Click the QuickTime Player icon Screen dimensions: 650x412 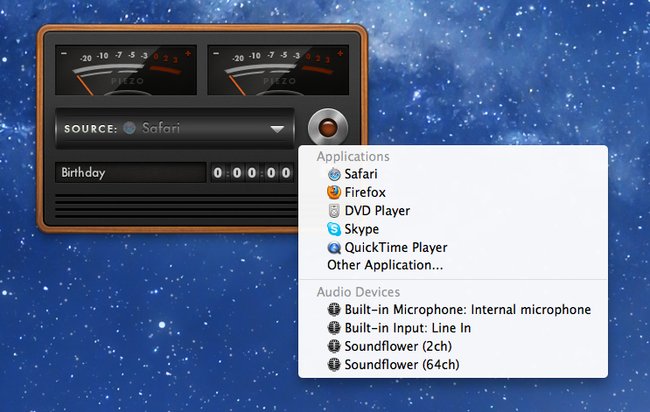coord(334,247)
